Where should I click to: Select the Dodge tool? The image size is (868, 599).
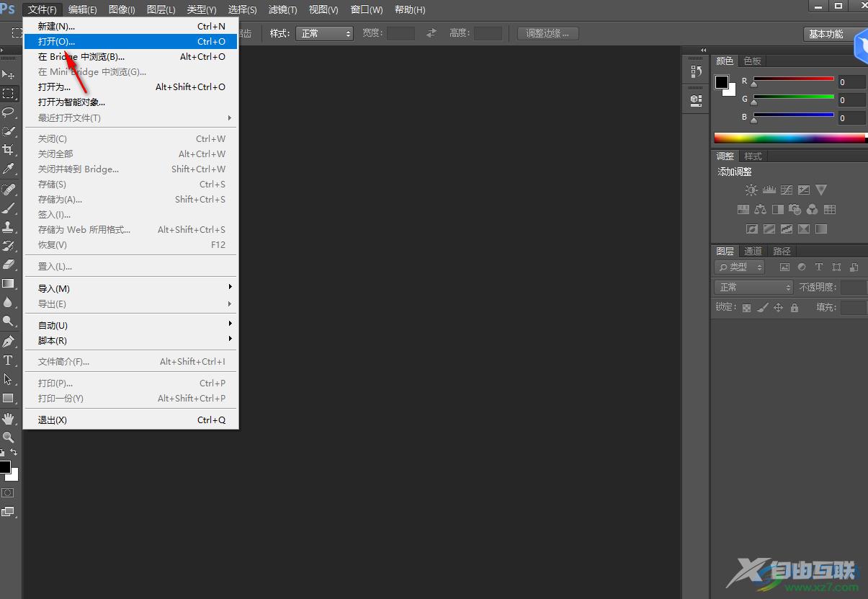click(x=9, y=321)
